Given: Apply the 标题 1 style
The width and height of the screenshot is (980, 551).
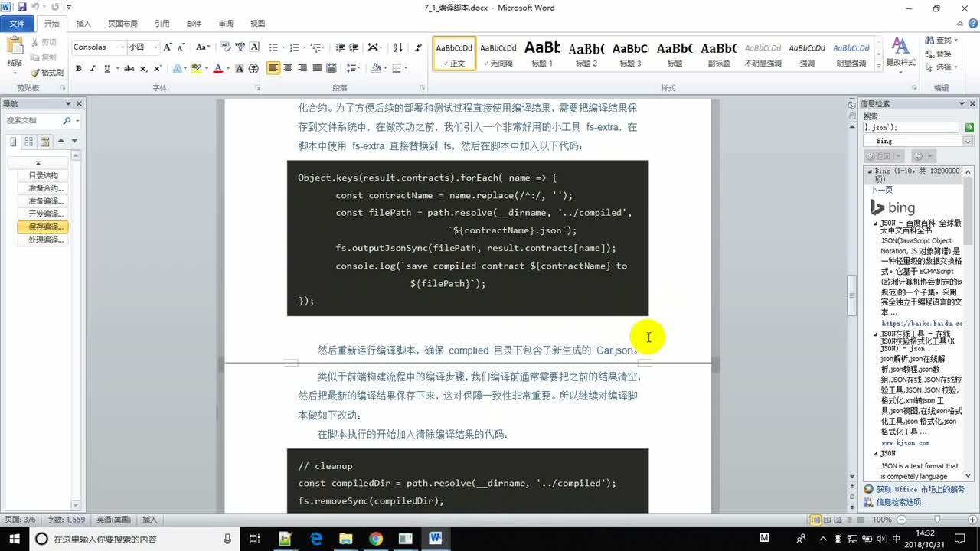Looking at the screenshot, I should tap(542, 53).
